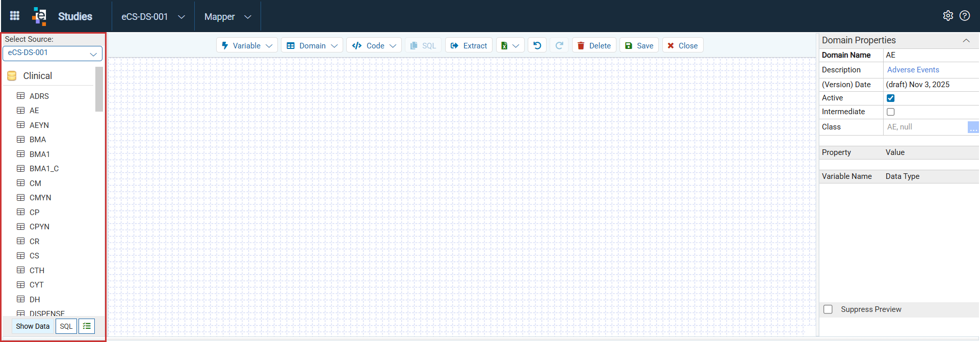Click the Show Data button
Screen dimensions: 980x342
click(x=33, y=326)
